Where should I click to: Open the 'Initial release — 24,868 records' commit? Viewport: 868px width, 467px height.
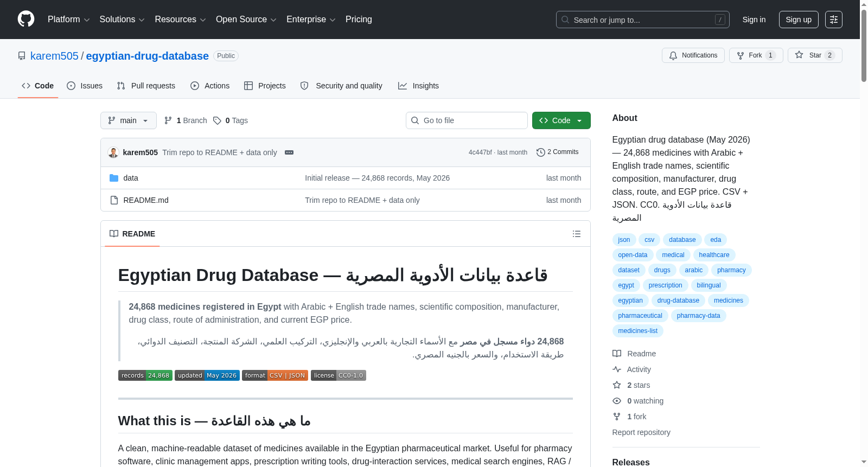coord(377,178)
